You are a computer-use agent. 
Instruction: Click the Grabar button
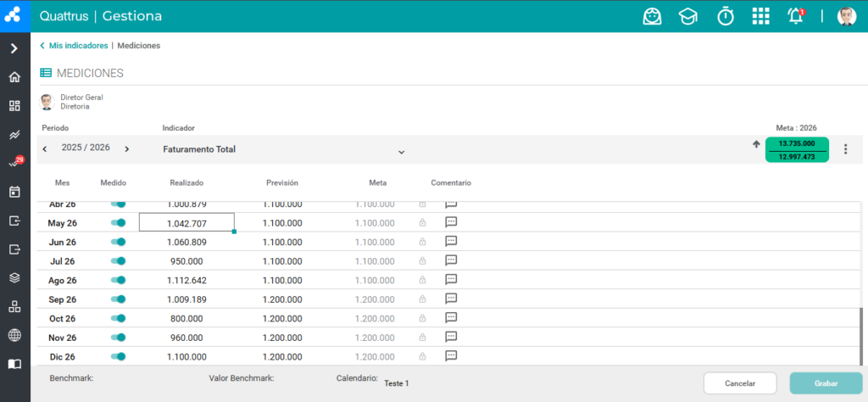point(826,383)
